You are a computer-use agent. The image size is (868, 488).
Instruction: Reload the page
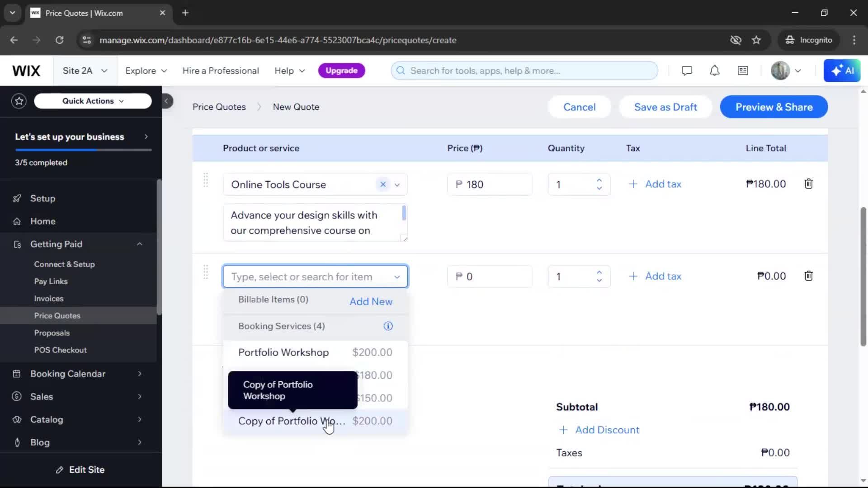tap(60, 40)
